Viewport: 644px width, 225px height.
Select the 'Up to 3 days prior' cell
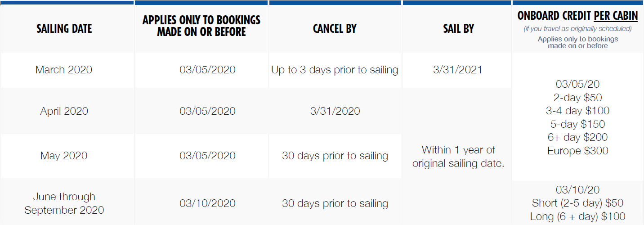[335, 70]
